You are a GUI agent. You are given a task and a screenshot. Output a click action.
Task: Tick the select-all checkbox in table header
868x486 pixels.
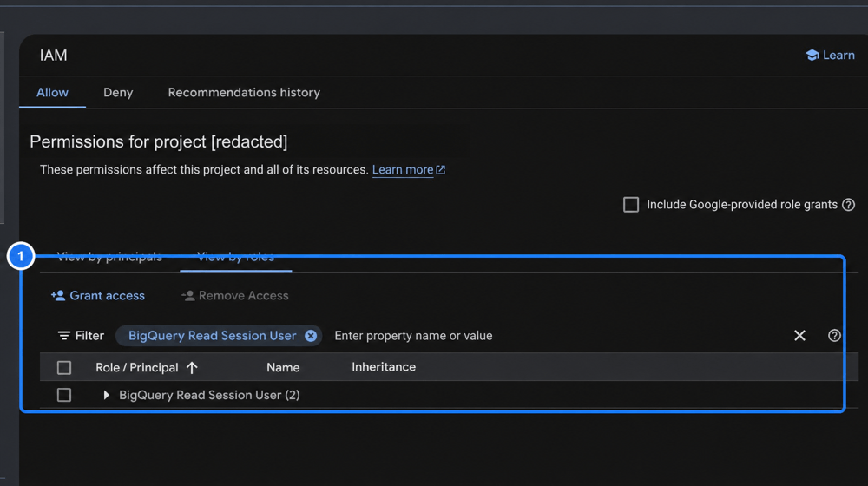coord(64,368)
